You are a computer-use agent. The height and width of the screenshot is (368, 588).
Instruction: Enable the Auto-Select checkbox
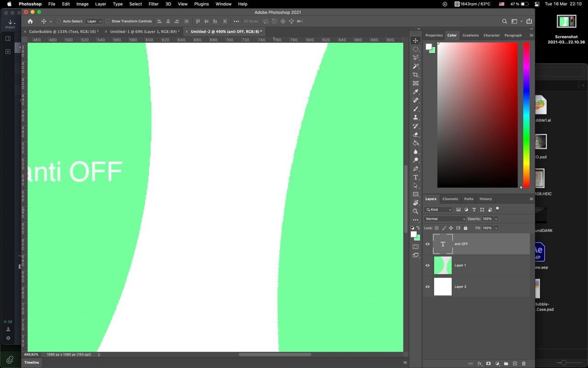59,21
